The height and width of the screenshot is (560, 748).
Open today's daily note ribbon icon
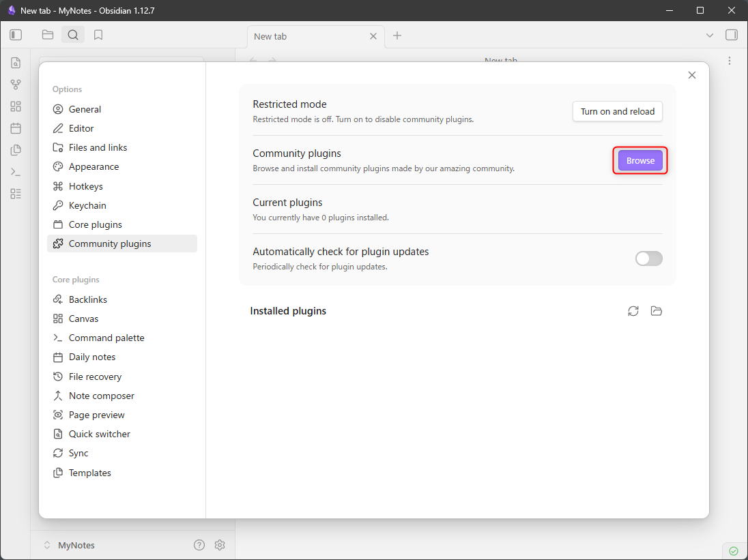tap(16, 128)
